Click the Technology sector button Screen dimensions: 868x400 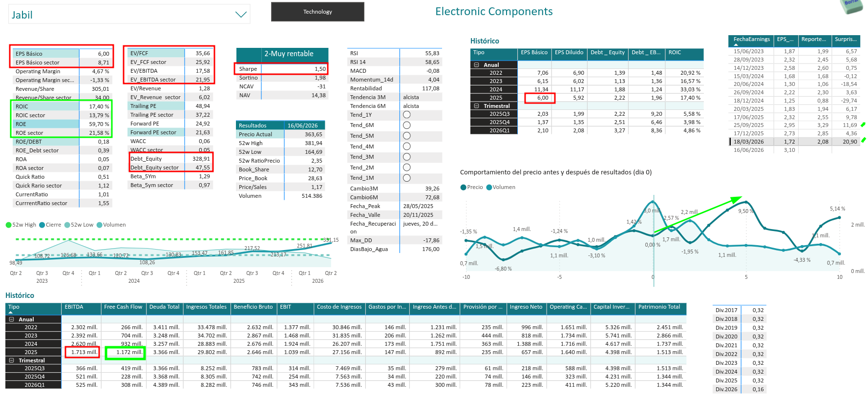(318, 12)
